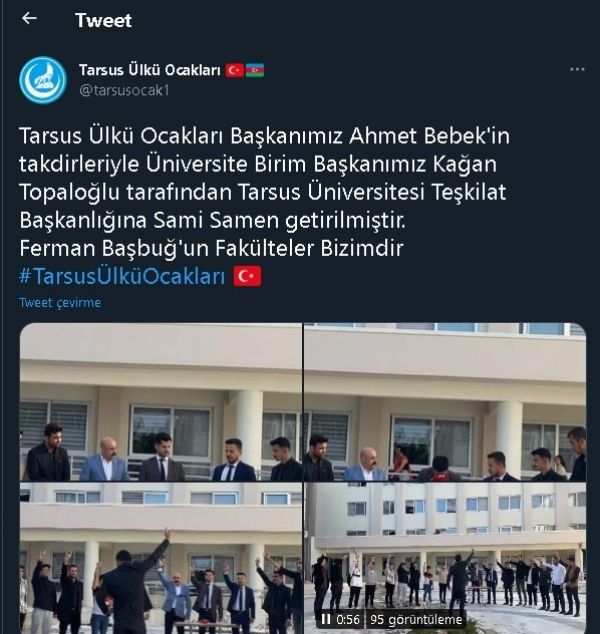Click the 0:56 video time indicator
This screenshot has width=600, height=634.
point(348,619)
